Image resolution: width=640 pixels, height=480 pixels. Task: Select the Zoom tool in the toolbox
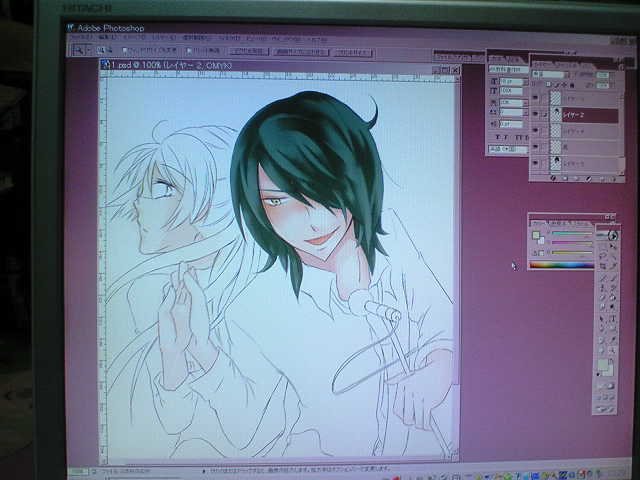coord(613,350)
